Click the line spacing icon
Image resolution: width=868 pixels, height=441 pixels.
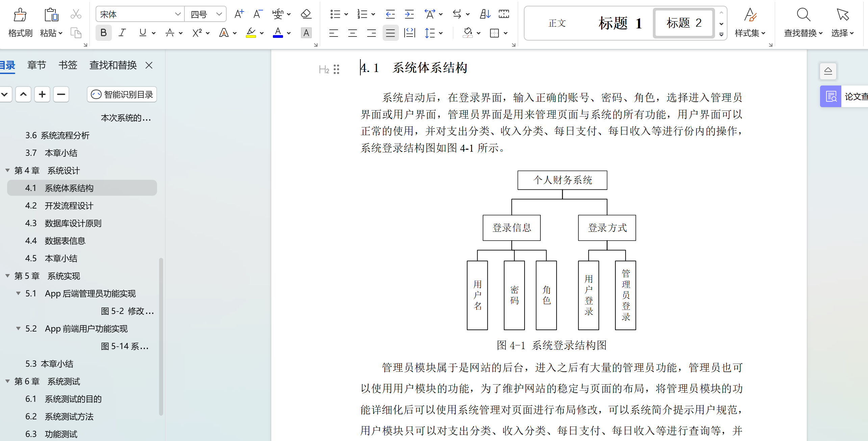pos(430,33)
